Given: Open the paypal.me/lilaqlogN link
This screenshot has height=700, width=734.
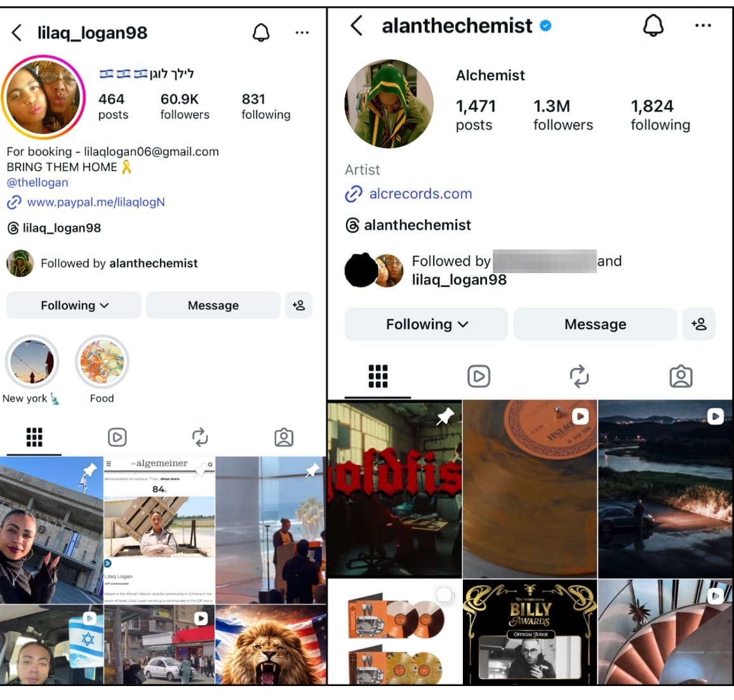Looking at the screenshot, I should [x=95, y=202].
